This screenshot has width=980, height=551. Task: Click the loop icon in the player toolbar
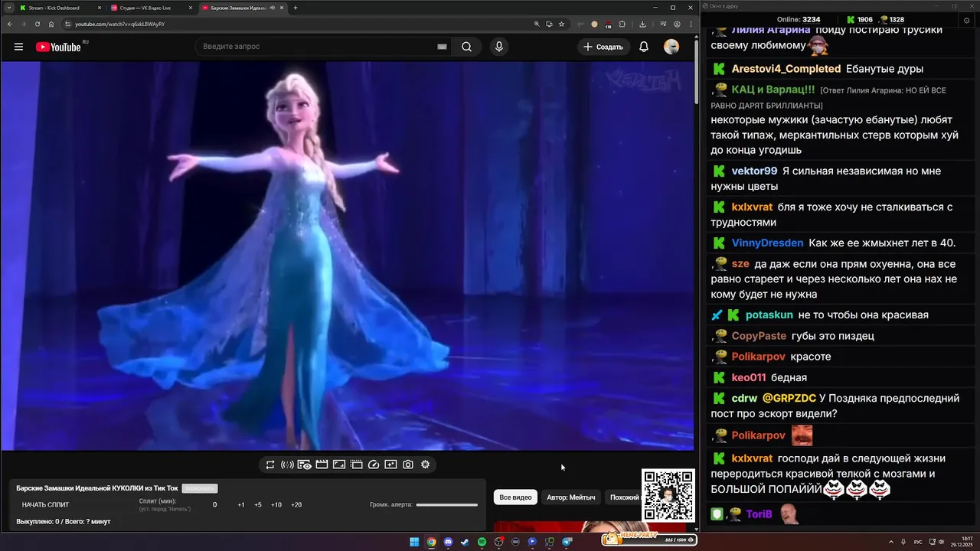coord(270,465)
